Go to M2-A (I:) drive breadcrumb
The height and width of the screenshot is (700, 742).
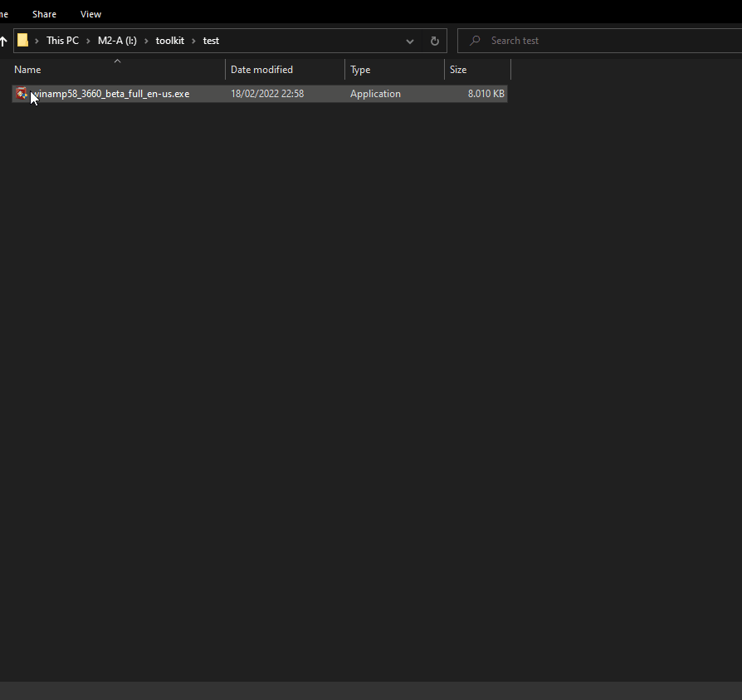117,41
